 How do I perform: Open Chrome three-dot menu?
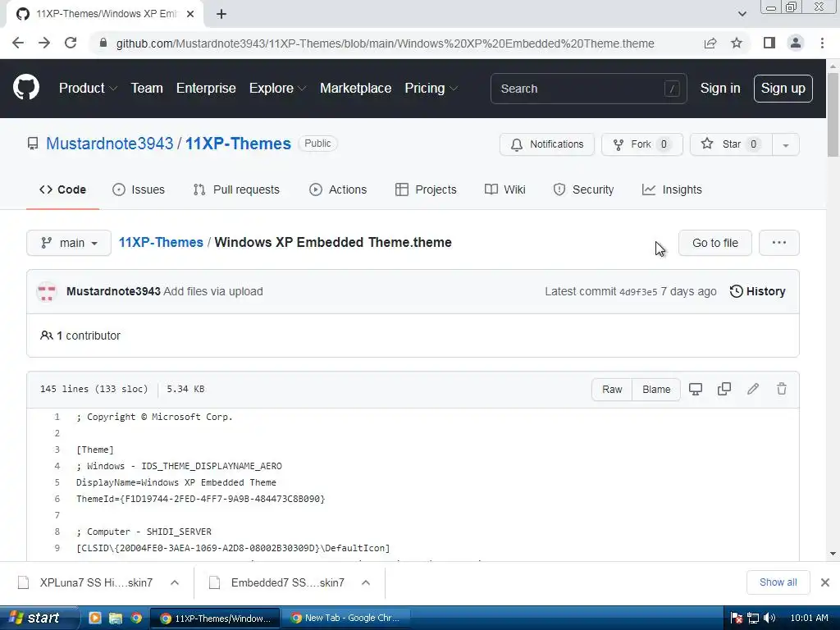coord(822,43)
